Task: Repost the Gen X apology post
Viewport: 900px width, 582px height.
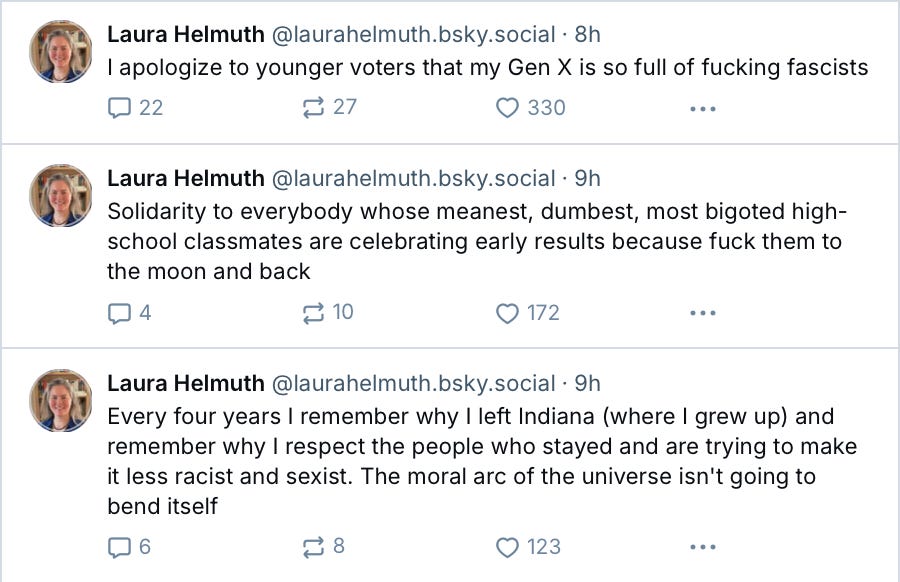Action: point(314,107)
